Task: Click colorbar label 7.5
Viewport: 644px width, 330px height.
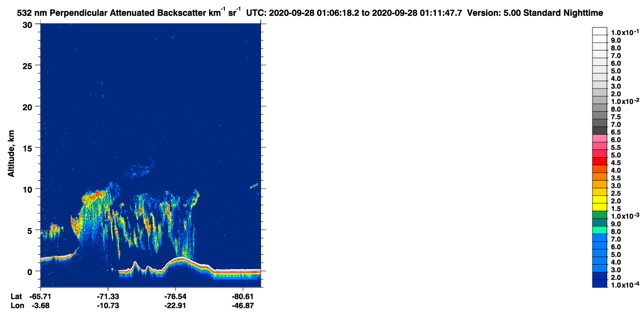Action: (x=616, y=117)
